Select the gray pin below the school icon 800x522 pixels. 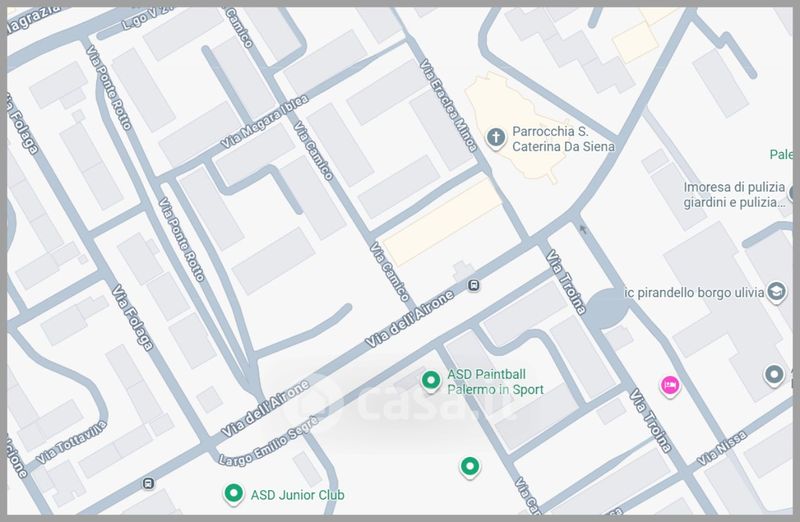point(775,375)
